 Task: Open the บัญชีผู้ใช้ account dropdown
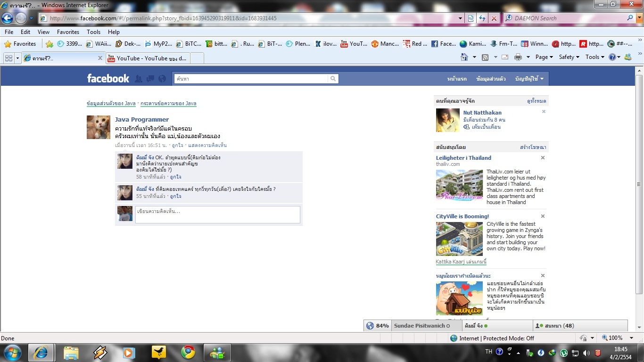point(529,79)
